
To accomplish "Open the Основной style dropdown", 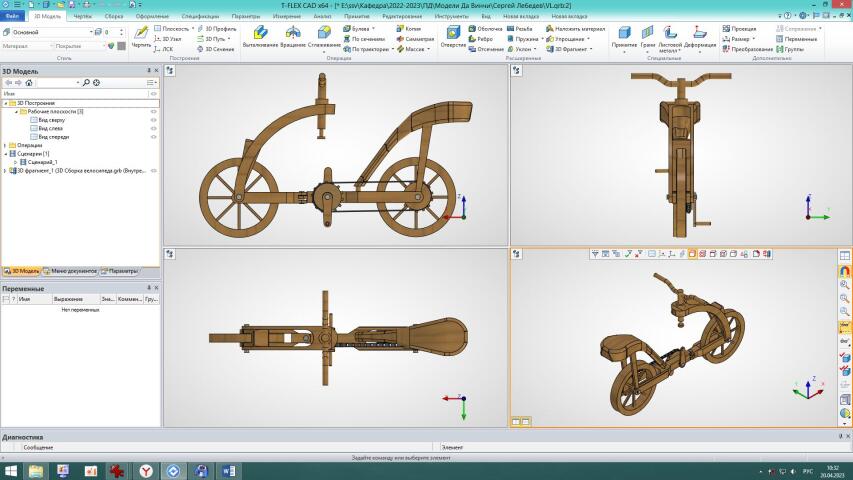I will (91, 32).
